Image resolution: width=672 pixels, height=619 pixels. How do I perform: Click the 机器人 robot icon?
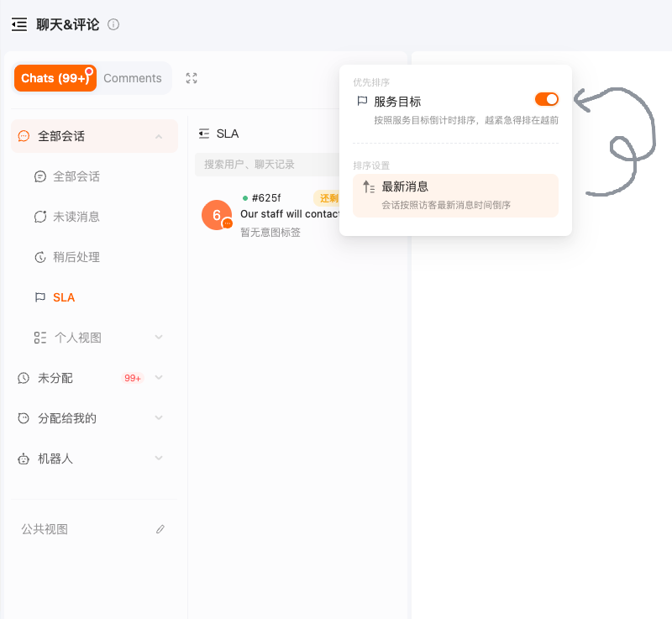24,459
